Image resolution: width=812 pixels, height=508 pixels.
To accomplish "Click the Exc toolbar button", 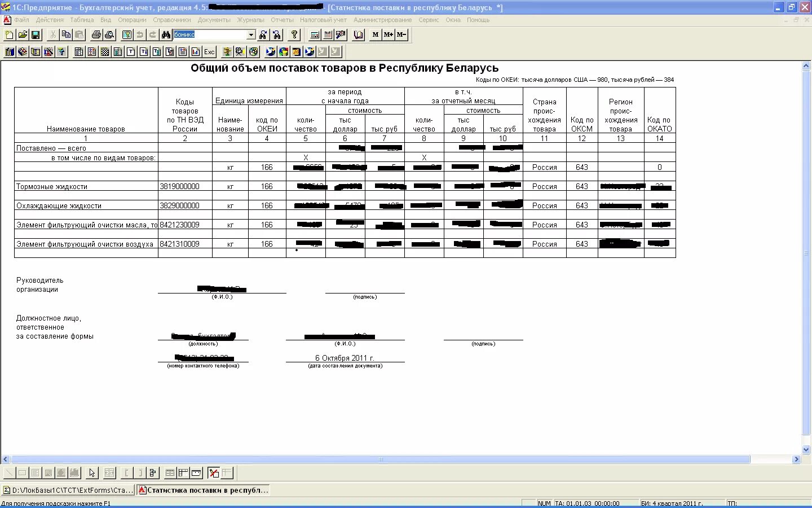I will [209, 52].
